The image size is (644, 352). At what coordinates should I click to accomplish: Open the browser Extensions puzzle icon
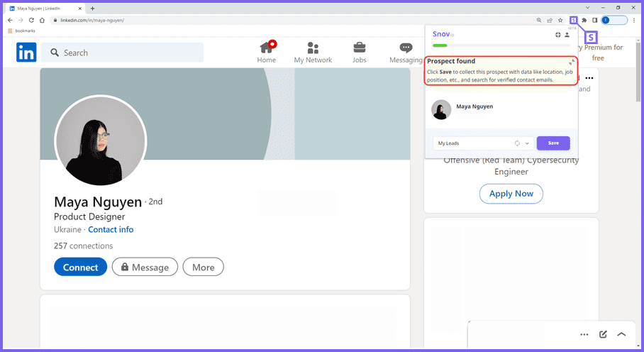tap(584, 20)
